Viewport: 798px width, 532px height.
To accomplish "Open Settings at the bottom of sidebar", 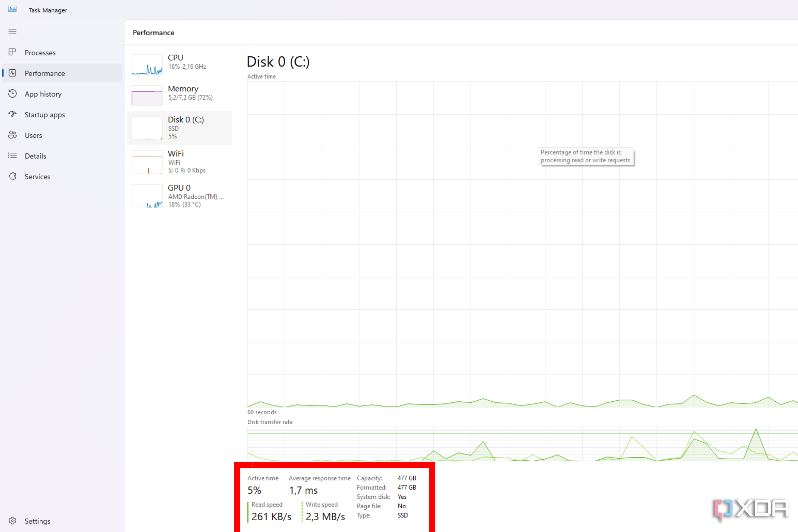I will pyautogui.click(x=37, y=521).
